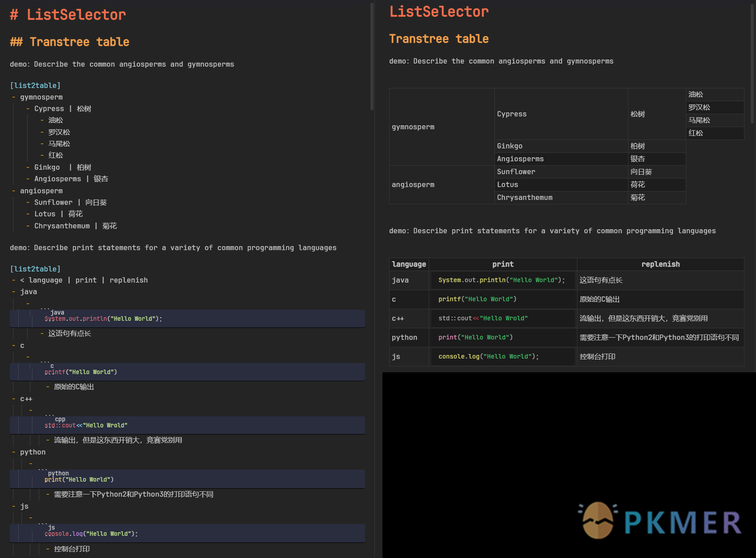Click the 'java' cell in preview table
The width and height of the screenshot is (756, 558).
point(409,280)
